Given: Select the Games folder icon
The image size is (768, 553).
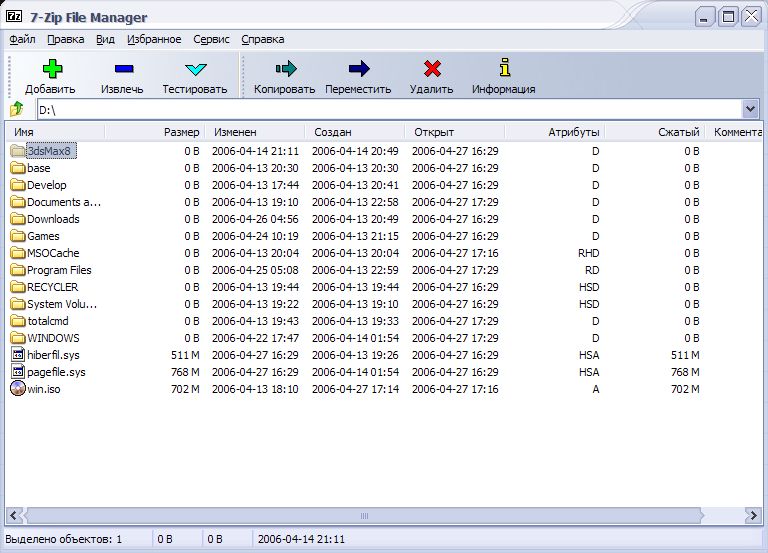Looking at the screenshot, I should click(18, 236).
